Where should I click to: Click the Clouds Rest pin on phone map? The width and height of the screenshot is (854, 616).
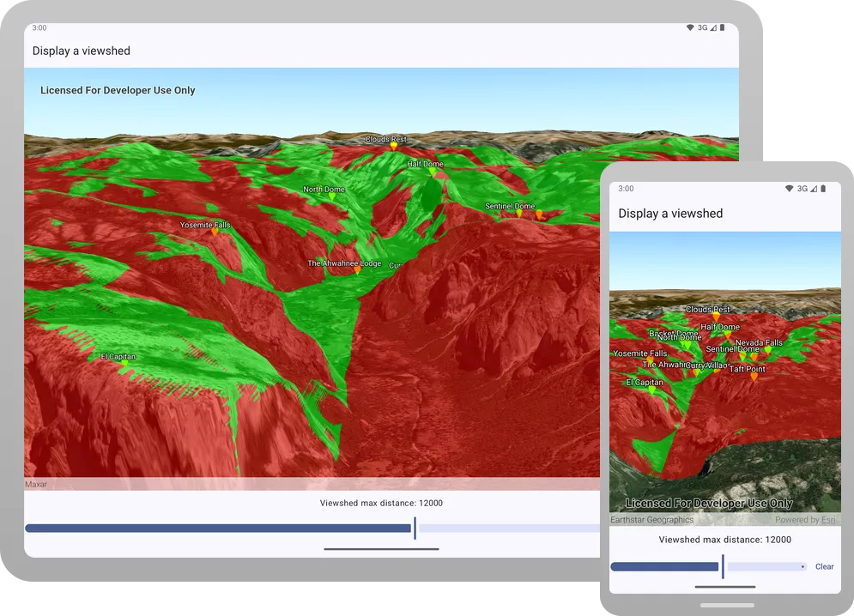point(716,317)
